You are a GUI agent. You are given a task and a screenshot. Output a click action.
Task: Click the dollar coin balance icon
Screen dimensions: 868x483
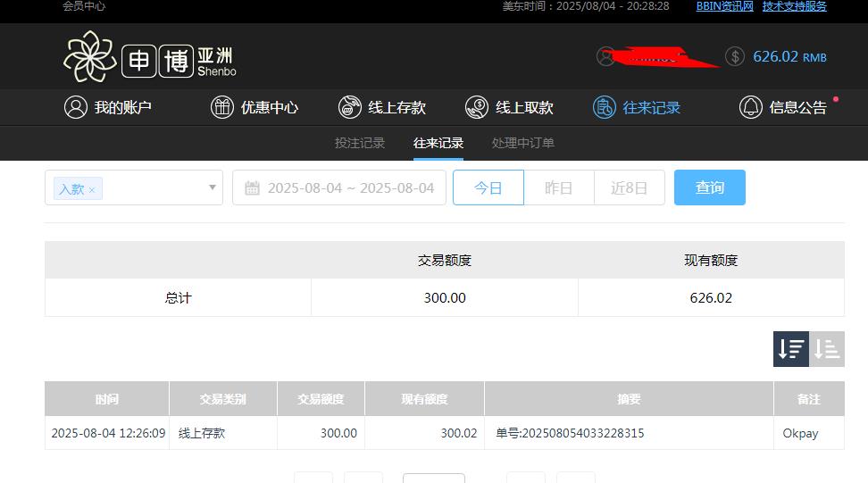pyautogui.click(x=735, y=56)
